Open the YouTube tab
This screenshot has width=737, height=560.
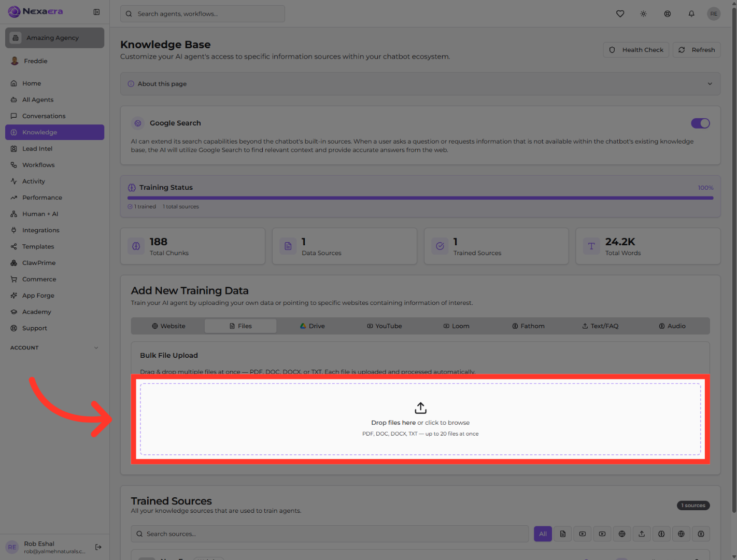[x=385, y=326]
